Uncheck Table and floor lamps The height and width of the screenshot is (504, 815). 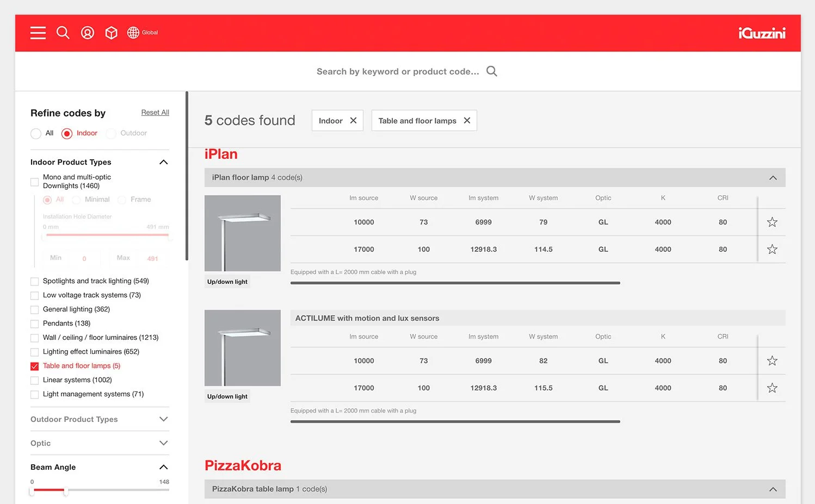pyautogui.click(x=35, y=366)
